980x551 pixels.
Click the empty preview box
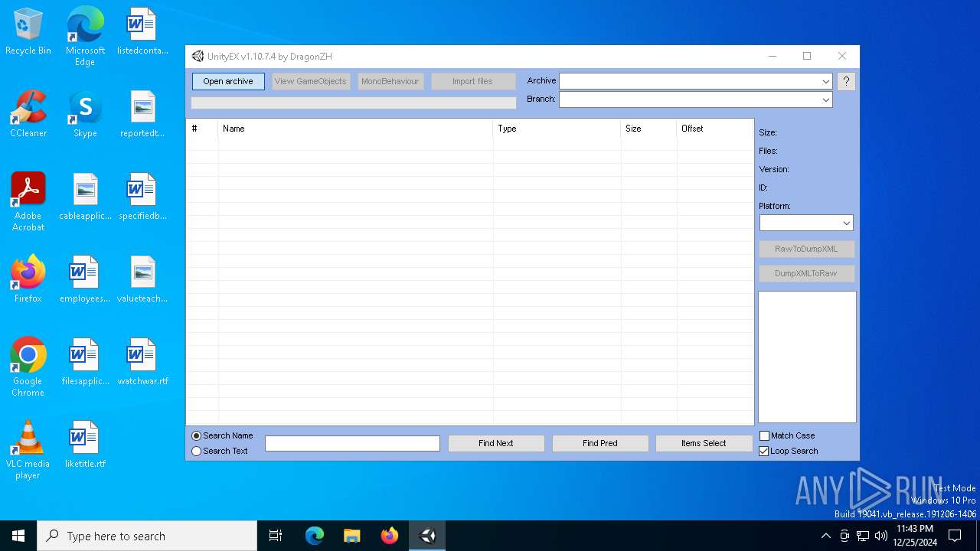pyautogui.click(x=807, y=357)
